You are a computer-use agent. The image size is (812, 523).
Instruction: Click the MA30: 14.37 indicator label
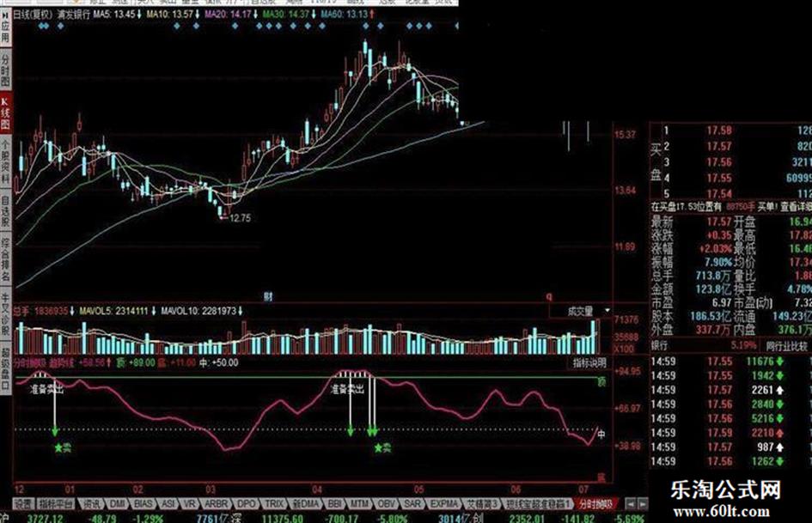coord(286,15)
